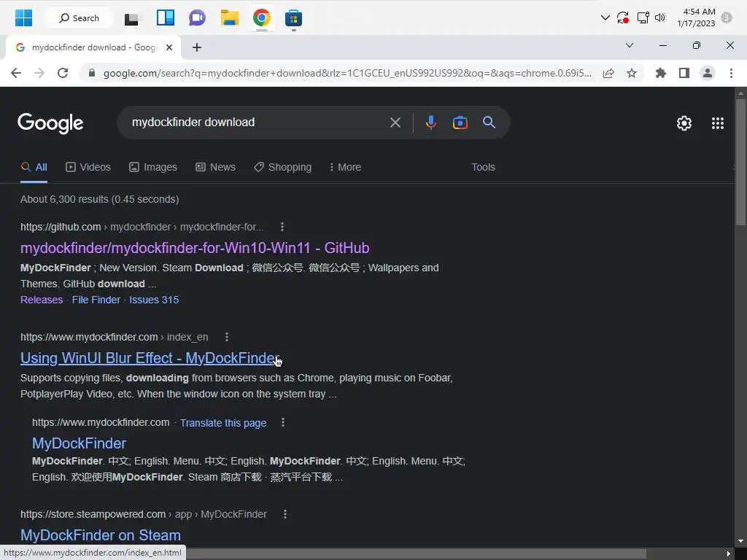Click the scroll down arrow
The image size is (747, 560).
point(740,541)
